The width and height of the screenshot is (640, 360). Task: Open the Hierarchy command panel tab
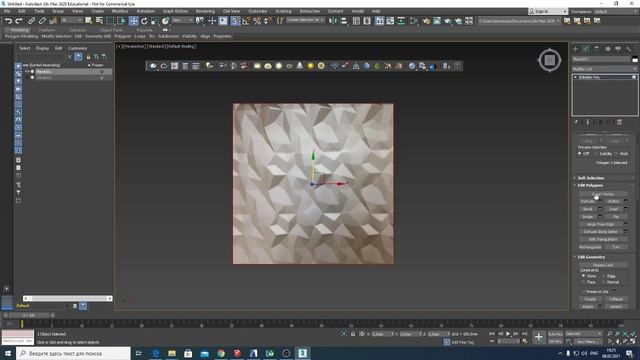pos(597,49)
